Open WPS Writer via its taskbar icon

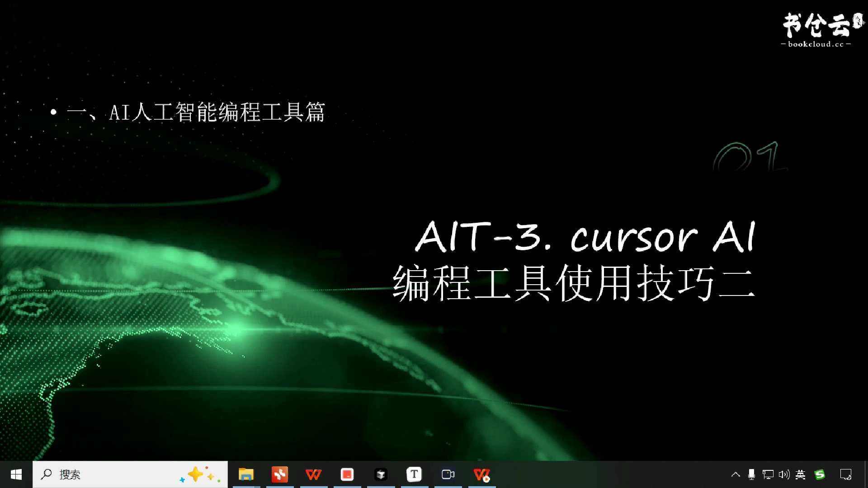[313, 474]
